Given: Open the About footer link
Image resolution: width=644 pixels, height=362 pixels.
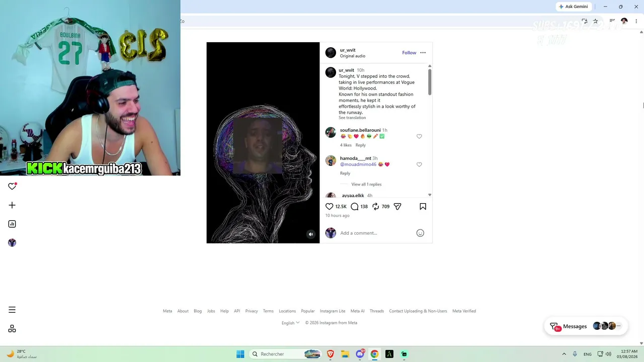Looking at the screenshot, I should point(183,311).
